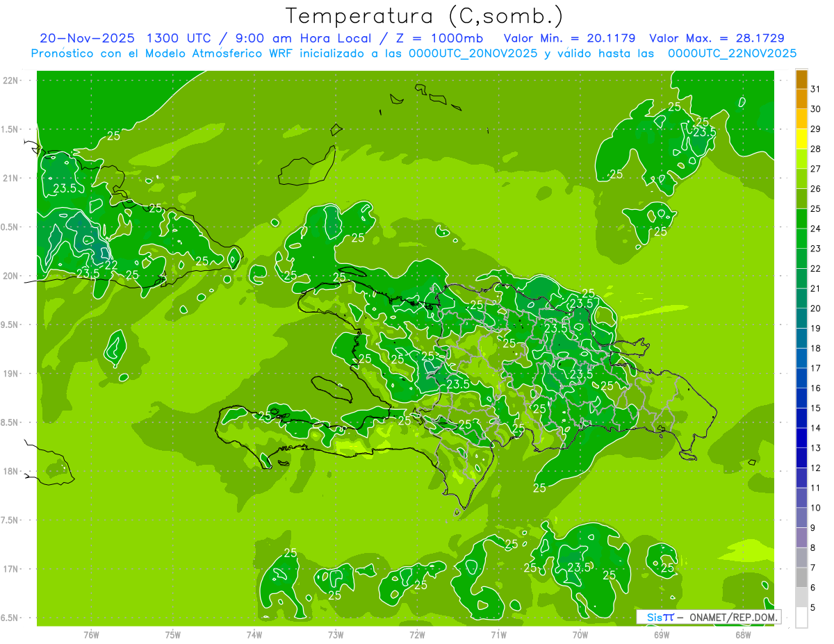Click the 6.5N latitude label
Viewport: 834px width, 644px height.
click(x=10, y=618)
